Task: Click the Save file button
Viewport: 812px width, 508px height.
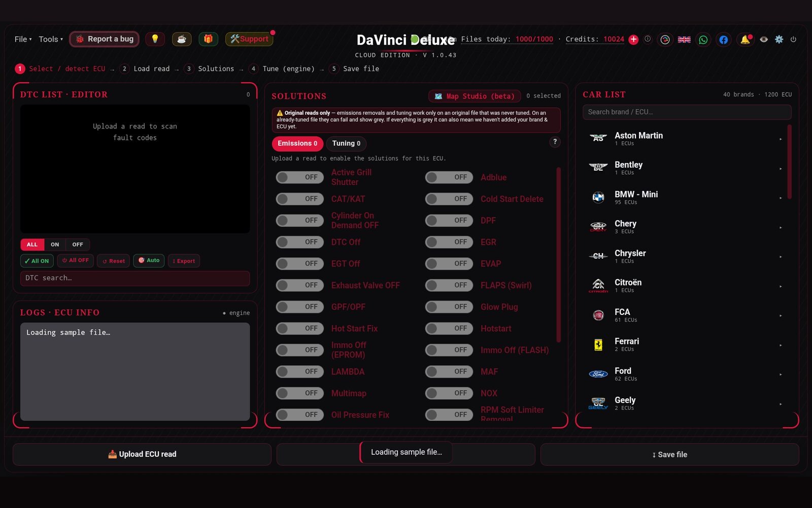Action: pyautogui.click(x=670, y=454)
